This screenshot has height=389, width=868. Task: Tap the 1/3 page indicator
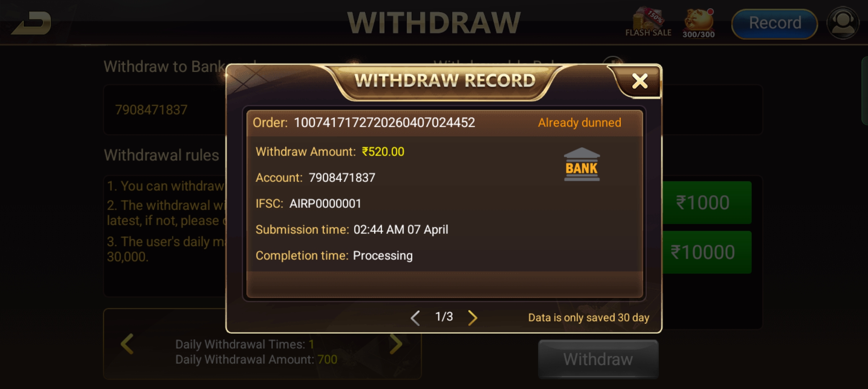point(444,317)
